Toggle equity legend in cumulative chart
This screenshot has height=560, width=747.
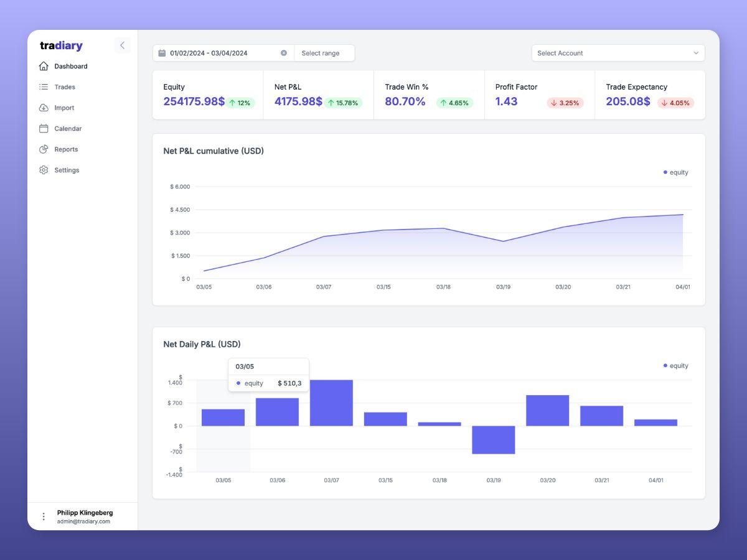click(x=676, y=172)
